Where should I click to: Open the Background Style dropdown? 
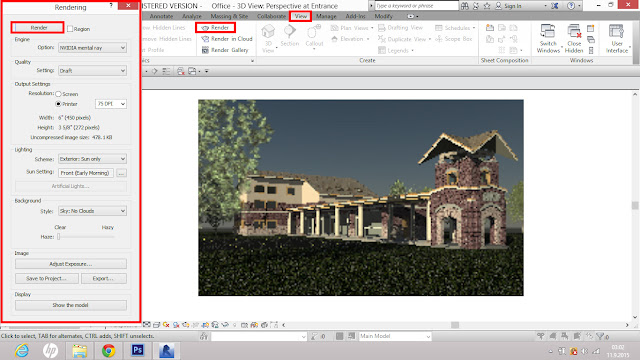(92, 211)
